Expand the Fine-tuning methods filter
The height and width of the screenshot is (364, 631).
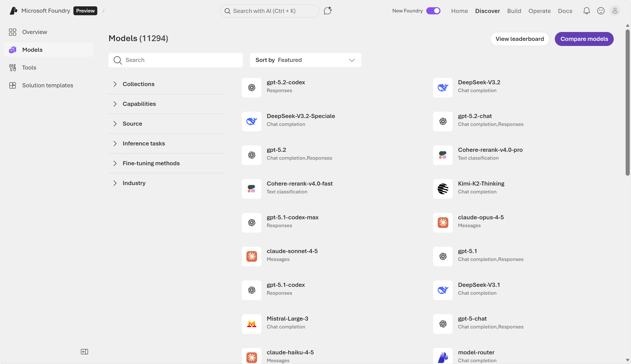(x=166, y=163)
